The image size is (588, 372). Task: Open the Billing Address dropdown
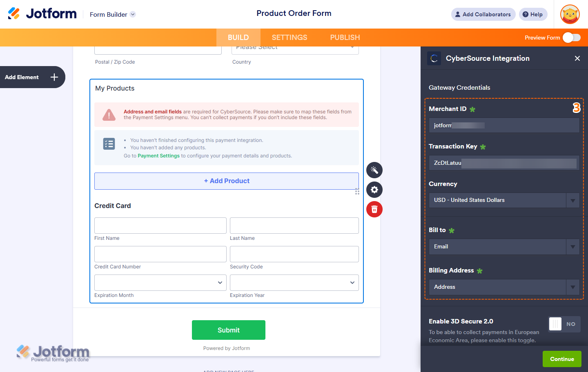click(504, 287)
